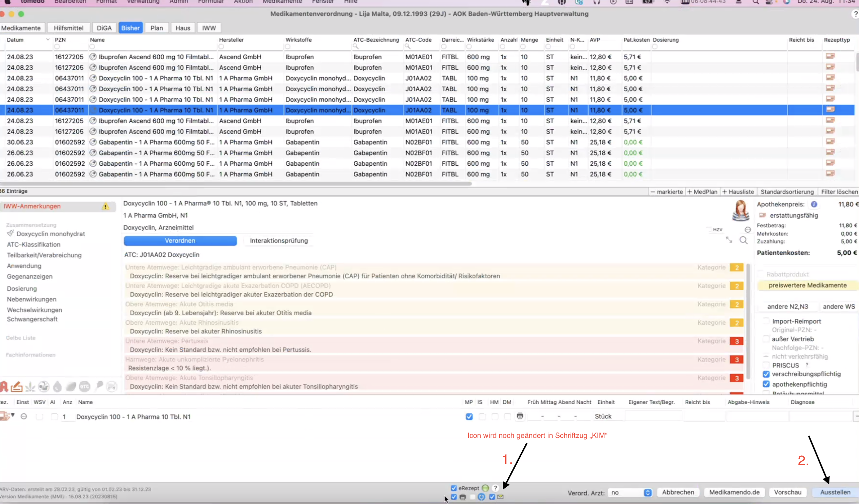Click the warning triangle next to IWW-Anmerkungen
This screenshot has height=504, width=859.
105,206
